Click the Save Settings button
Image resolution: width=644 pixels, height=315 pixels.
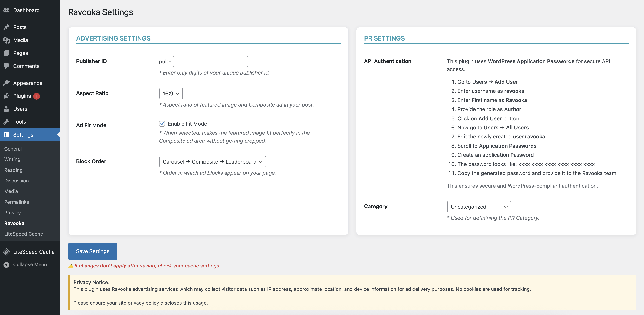(x=93, y=251)
